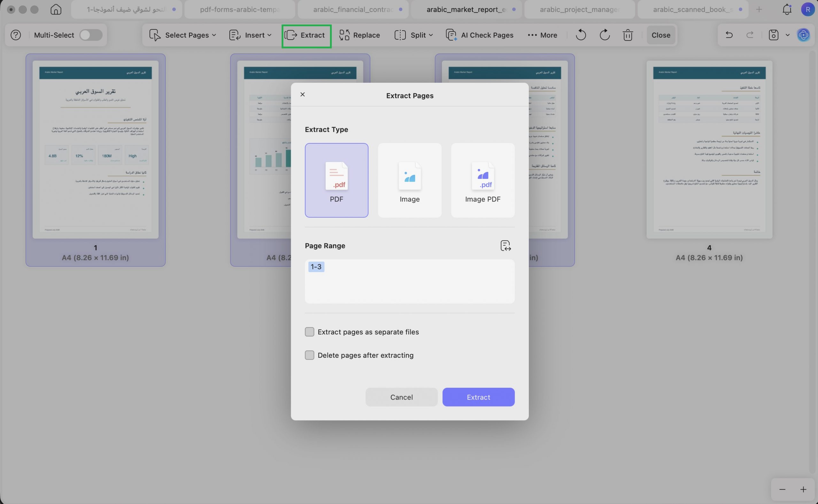Select Image PDF extract type
Screen dimensions: 818x504
(482, 180)
